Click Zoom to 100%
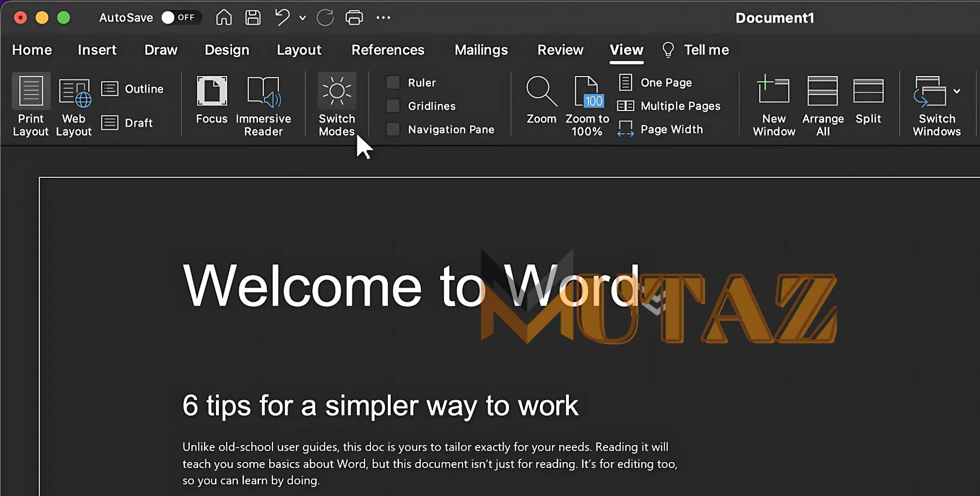Image resolution: width=980 pixels, height=496 pixels. coord(587,106)
